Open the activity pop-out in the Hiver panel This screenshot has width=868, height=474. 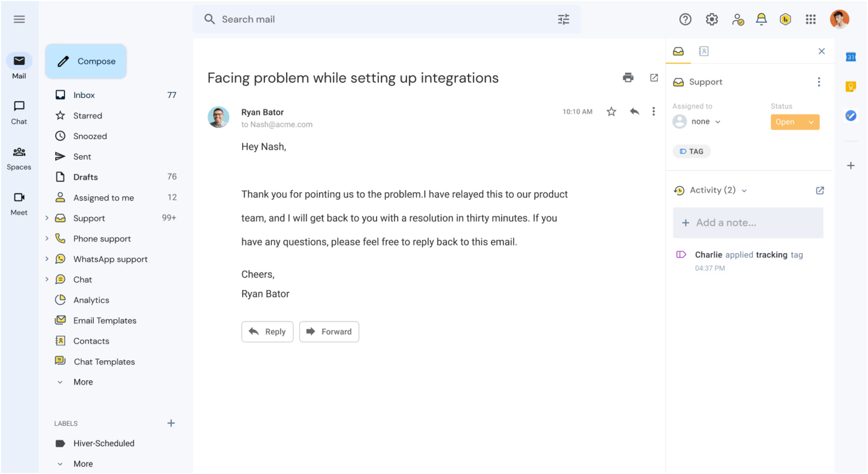(819, 190)
